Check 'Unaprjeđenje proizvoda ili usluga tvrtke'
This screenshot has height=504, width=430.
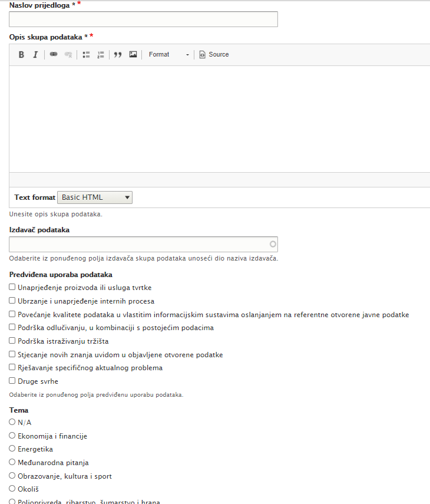coord(12,287)
